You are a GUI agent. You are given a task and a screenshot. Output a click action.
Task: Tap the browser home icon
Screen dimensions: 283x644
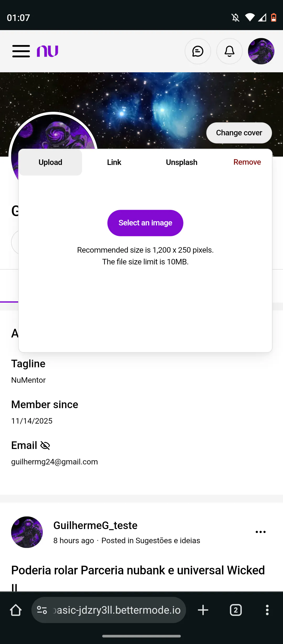point(16,610)
